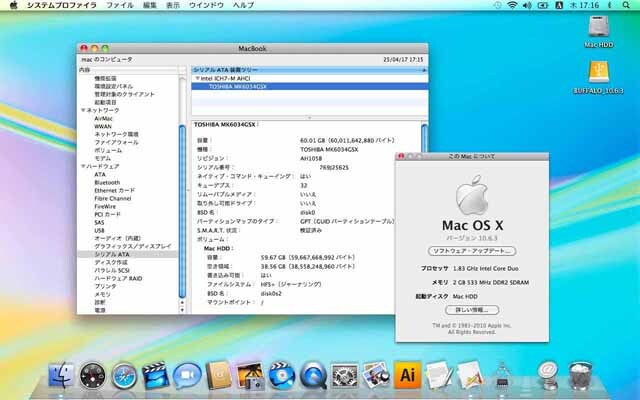The image size is (640, 400).
Task: Open the ウインドウ menu
Action: 206,5
